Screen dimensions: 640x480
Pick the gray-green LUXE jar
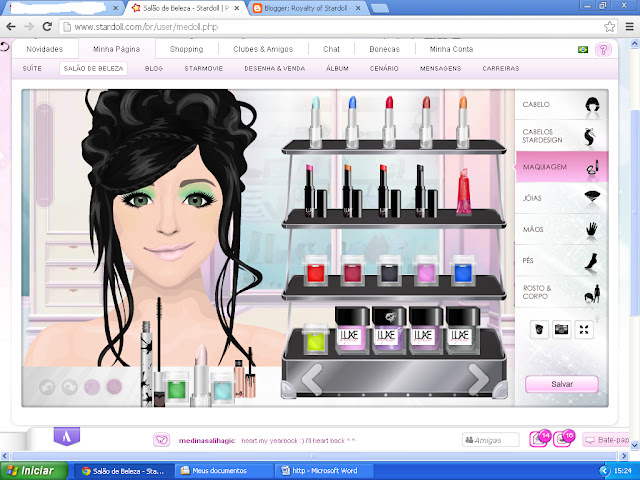[463, 330]
